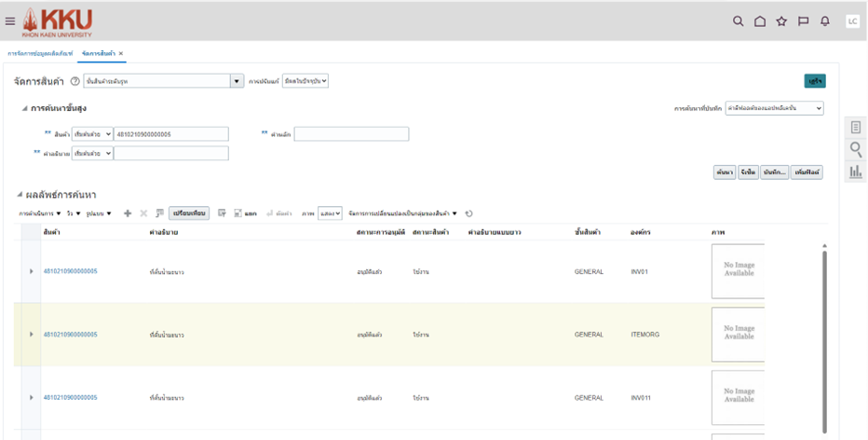
Task: Refresh the search results table
Action: click(469, 213)
